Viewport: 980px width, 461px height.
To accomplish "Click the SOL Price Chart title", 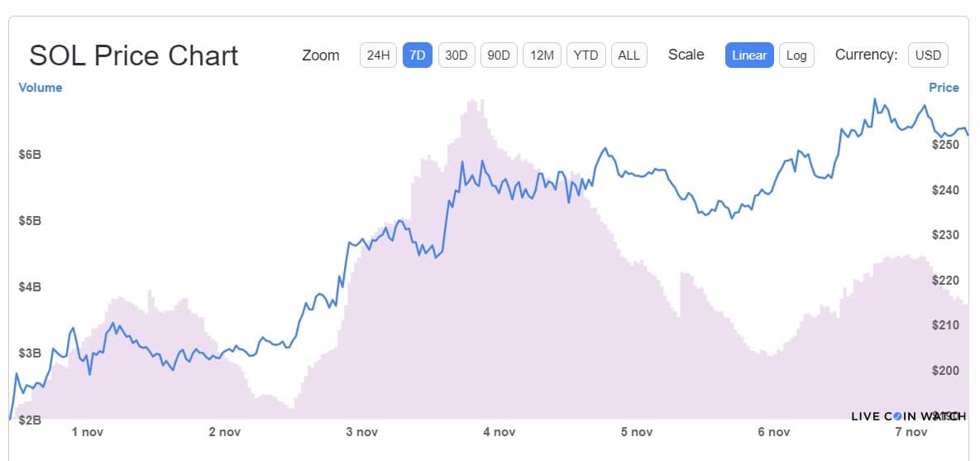I will tap(133, 55).
